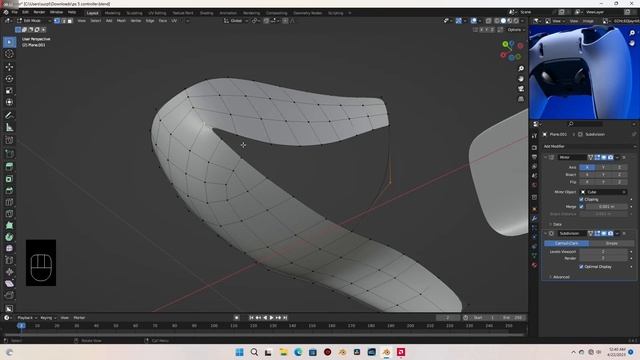Open the Global transform orientation dropdown
This screenshot has width=640, height=360.
[x=236, y=21]
